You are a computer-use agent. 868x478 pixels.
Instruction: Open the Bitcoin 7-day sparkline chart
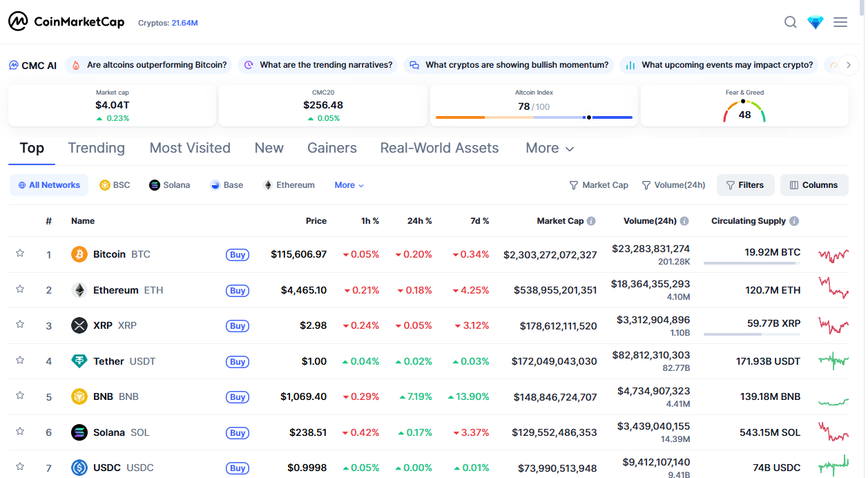tap(833, 255)
